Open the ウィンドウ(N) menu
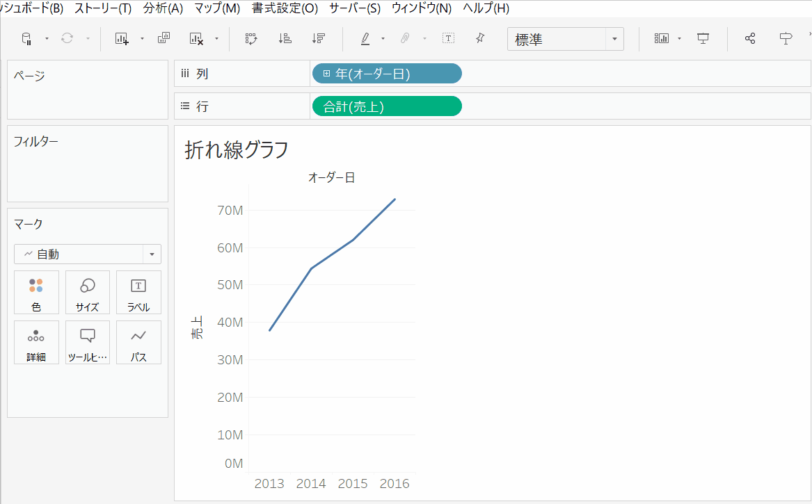 click(422, 8)
